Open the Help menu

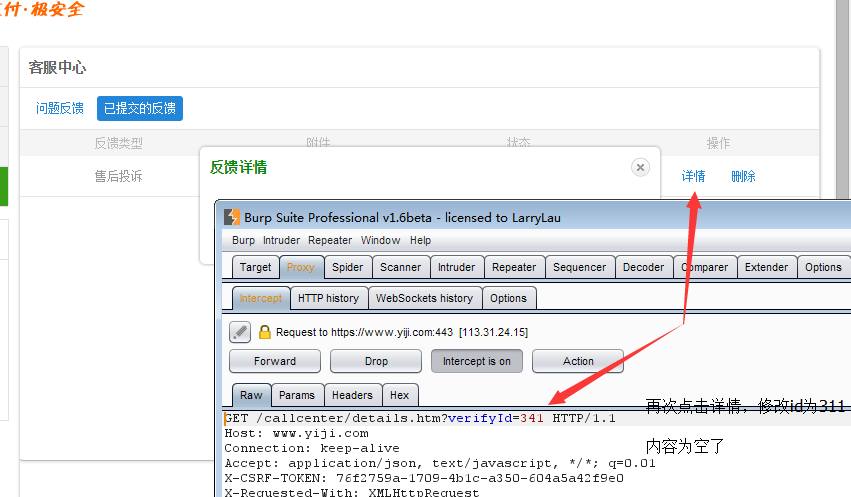(x=420, y=240)
